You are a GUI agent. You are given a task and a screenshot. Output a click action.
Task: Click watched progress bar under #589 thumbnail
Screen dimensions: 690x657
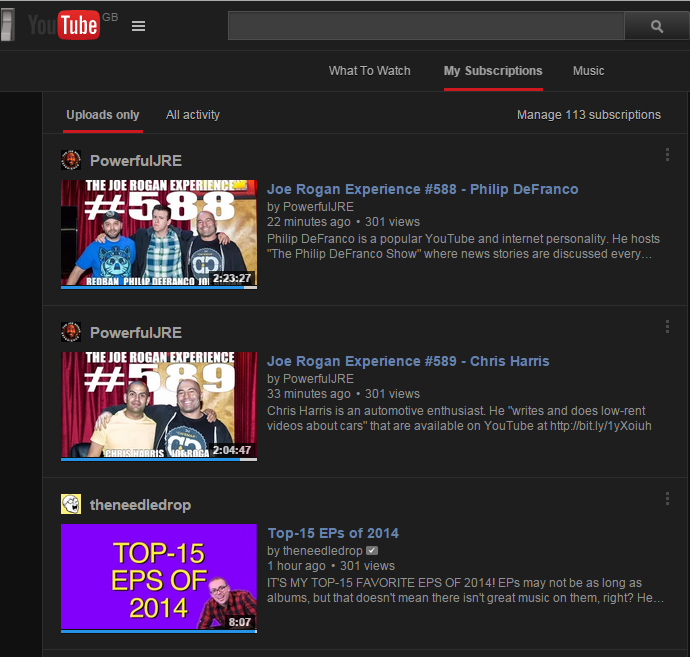point(159,460)
